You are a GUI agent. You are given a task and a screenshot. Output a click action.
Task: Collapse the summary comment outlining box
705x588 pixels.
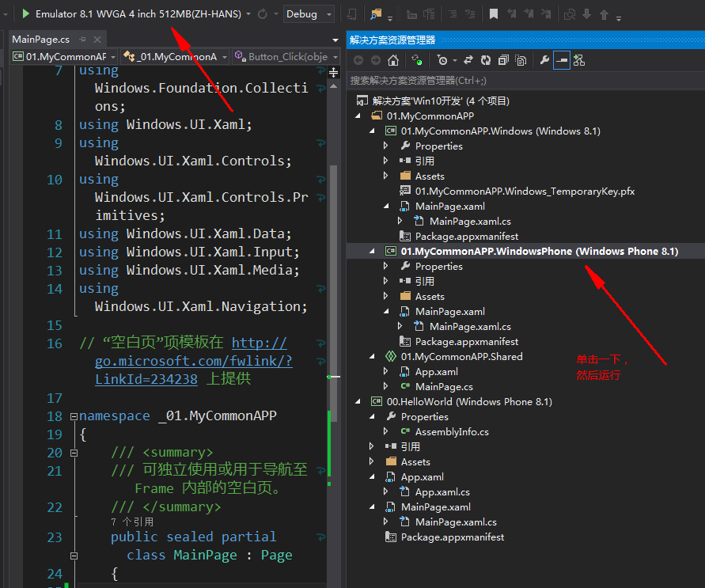[x=74, y=453]
